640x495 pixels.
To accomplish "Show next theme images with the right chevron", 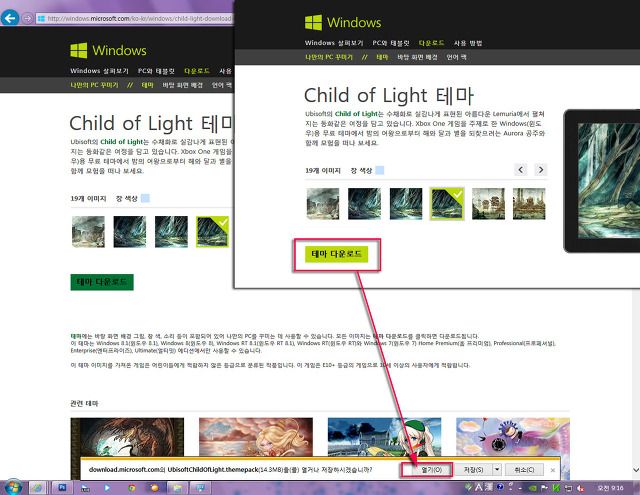I will click(x=541, y=169).
